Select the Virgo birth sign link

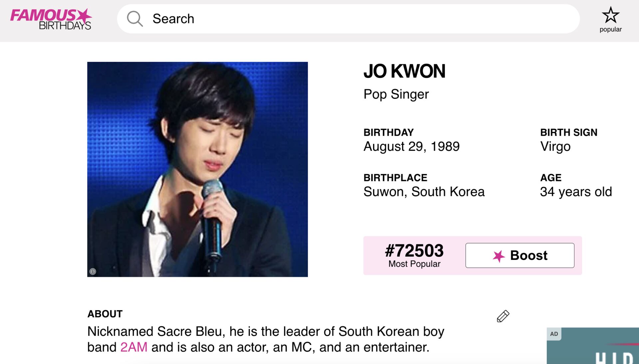coord(555,146)
